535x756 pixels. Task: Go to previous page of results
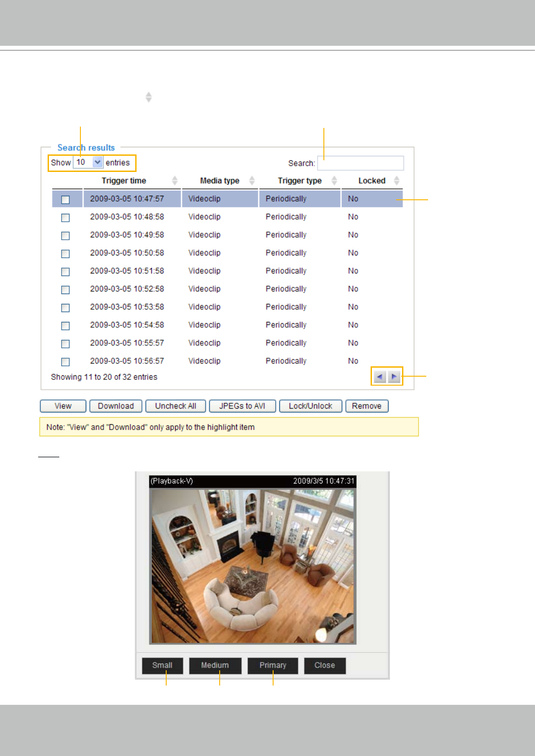click(x=380, y=377)
